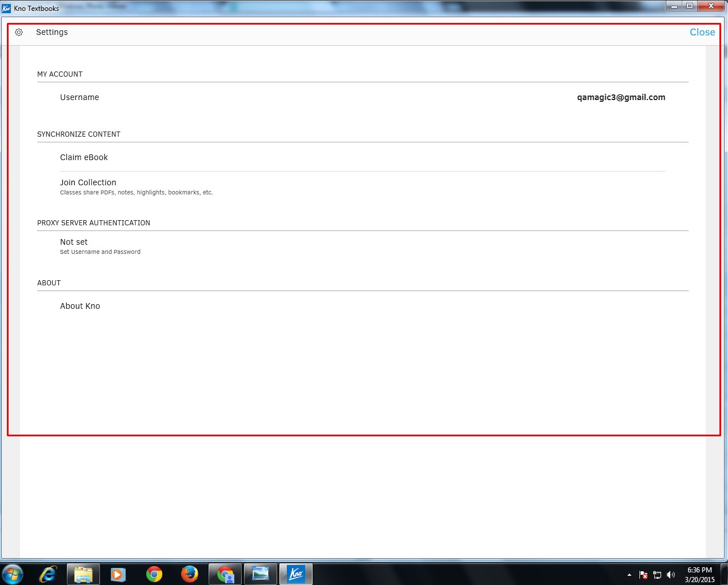Click the SYNCHRONIZE CONTENT header
The image size is (728, 585).
tap(79, 134)
